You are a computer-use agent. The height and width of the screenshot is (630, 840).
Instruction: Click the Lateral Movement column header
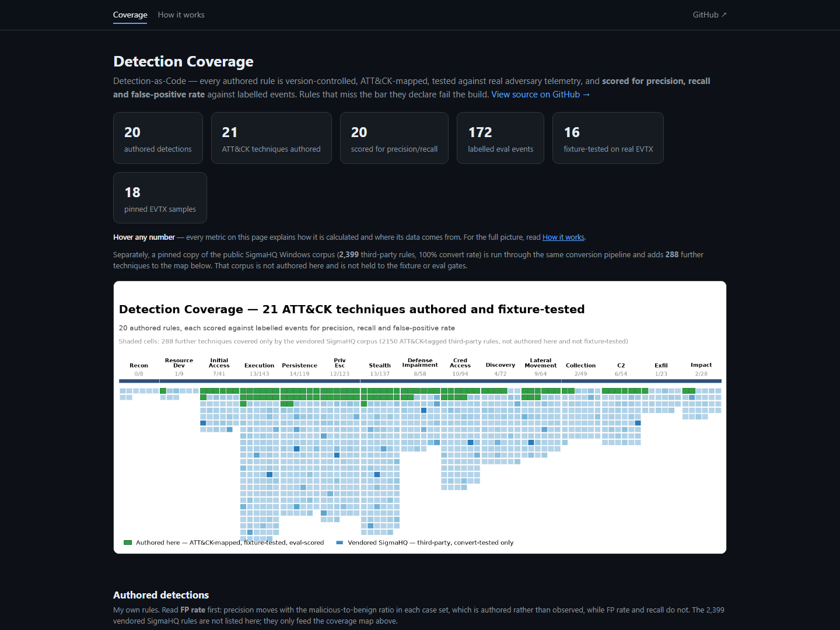point(541,363)
